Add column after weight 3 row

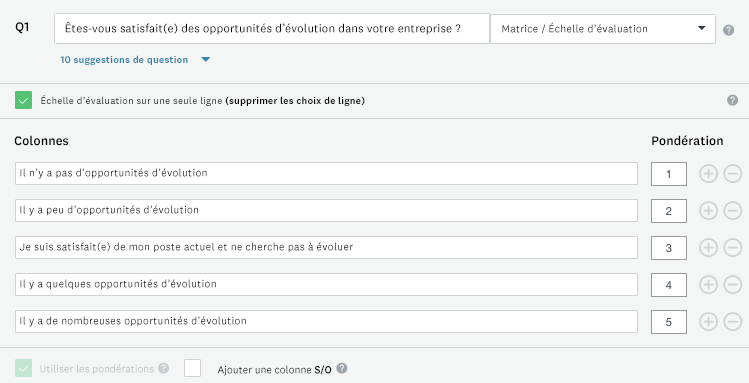coord(708,248)
